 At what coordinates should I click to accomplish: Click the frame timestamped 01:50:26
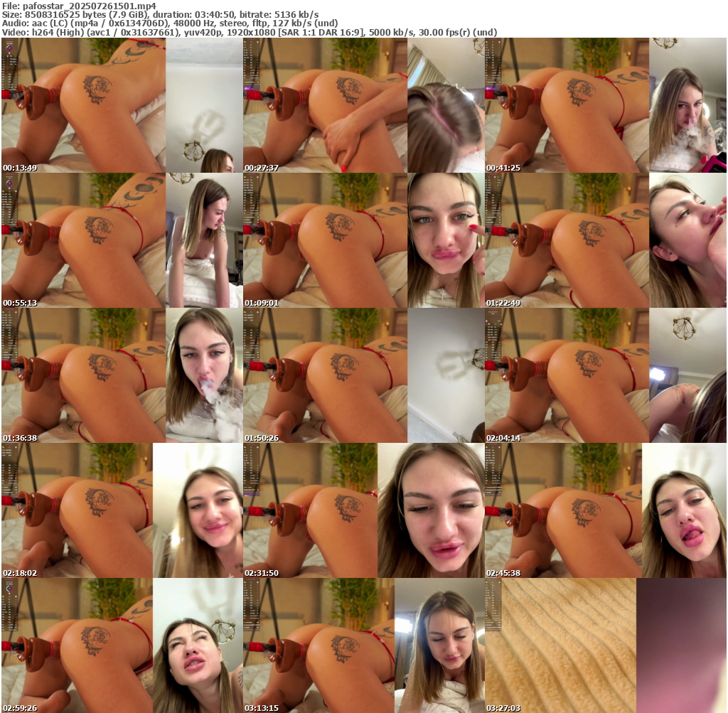tap(363, 375)
